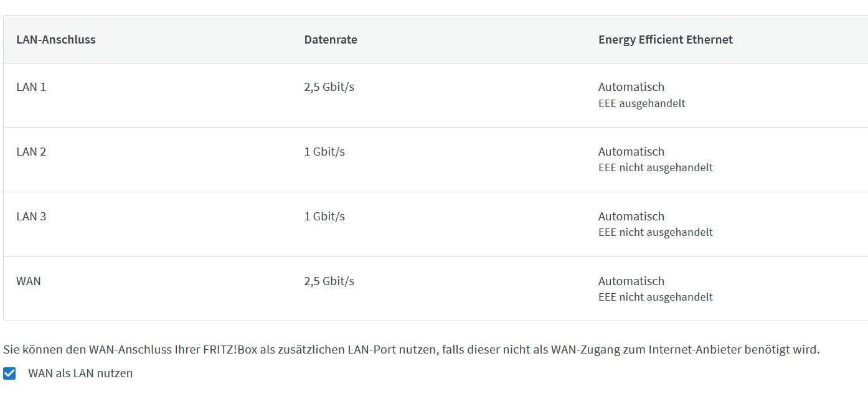868x399 pixels.
Task: Click the 2,5 Gbit/s rate for LAN 1
Action: pyautogui.click(x=329, y=87)
